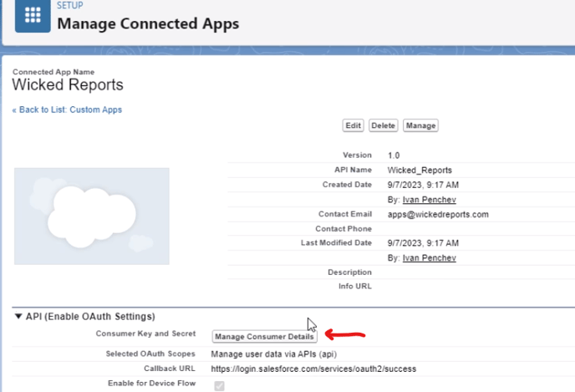Toggle the Enable for Device Flow checkbox

pos(219,386)
